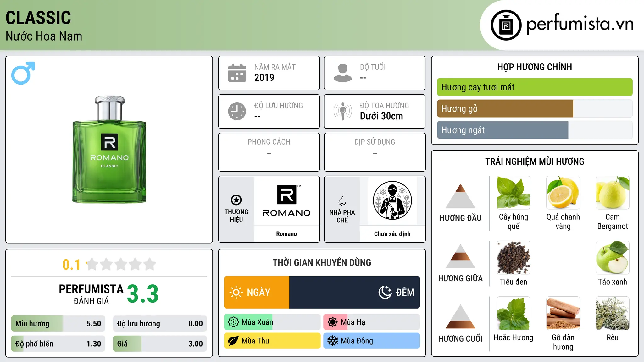Click the Độ lưu hương 0.00 score bar
This screenshot has width=644, height=362.
click(x=160, y=324)
